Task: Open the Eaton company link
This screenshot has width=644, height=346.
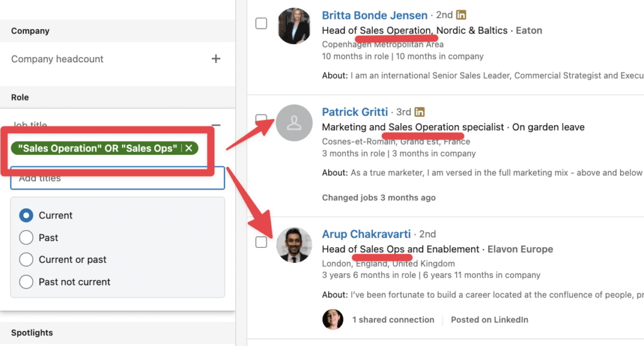Action: coord(529,30)
